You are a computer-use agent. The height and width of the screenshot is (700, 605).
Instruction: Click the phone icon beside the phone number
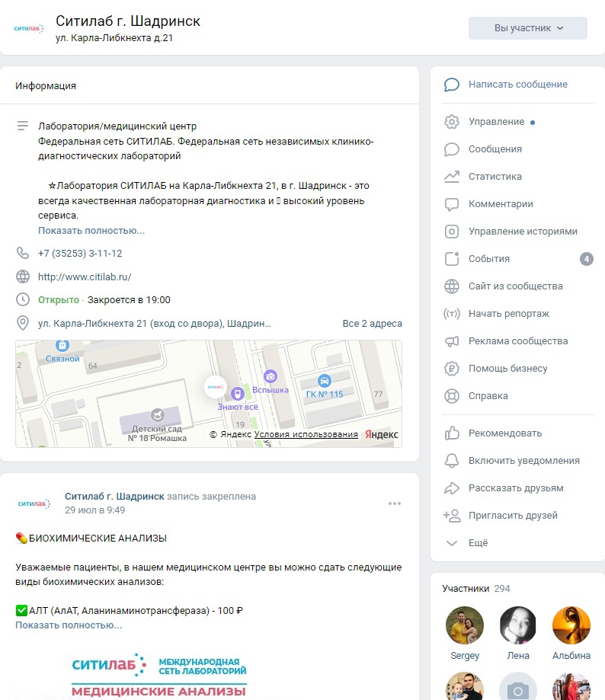[x=23, y=253]
